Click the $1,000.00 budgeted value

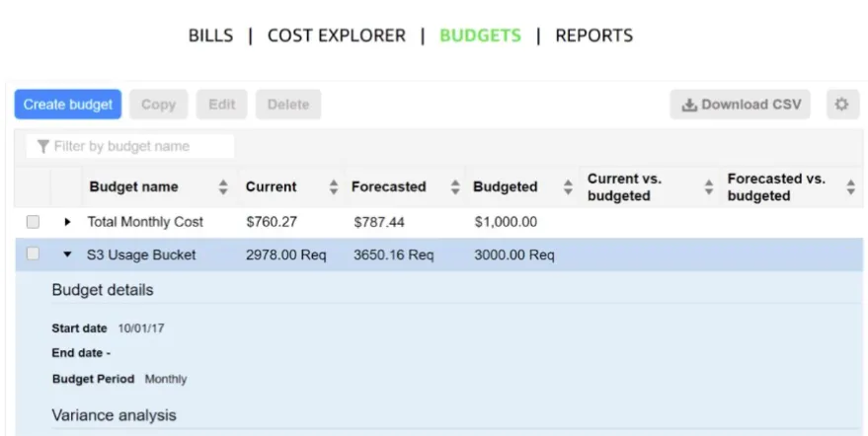pos(506,222)
